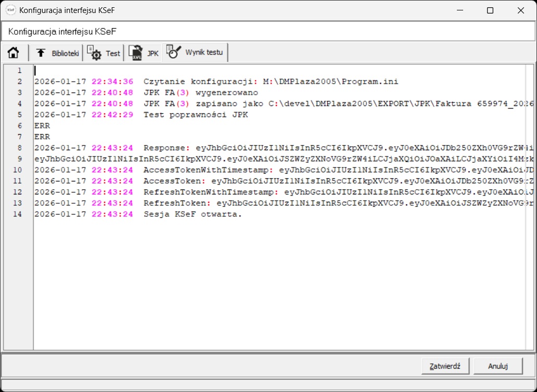Click the 'Test poprawności JPK' log line

coord(141,115)
